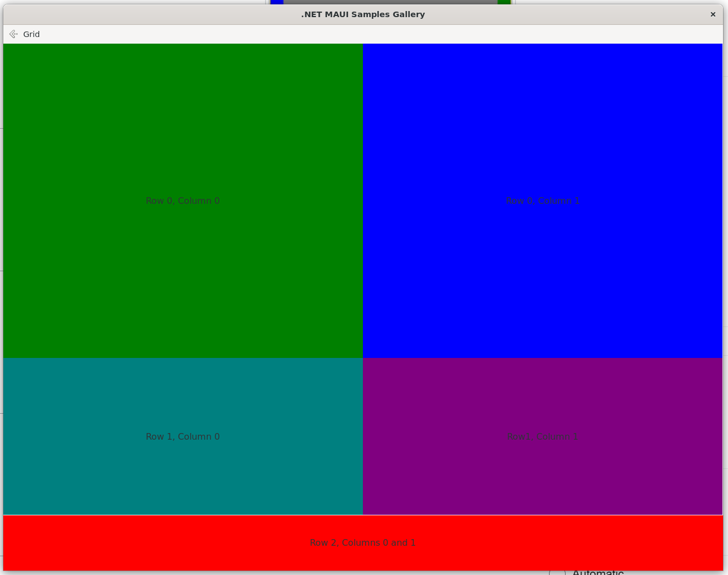The height and width of the screenshot is (575, 728).
Task: Select the partially hidden Automatic radio button
Action: pos(557,573)
